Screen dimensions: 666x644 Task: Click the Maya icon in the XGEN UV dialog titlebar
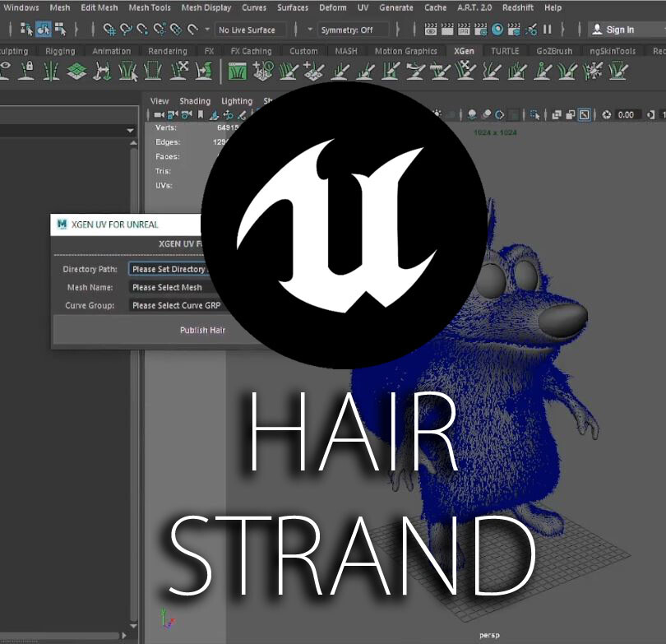60,223
